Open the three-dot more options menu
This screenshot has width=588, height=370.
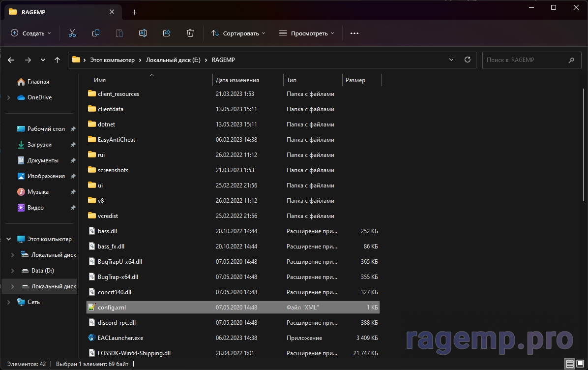tap(354, 33)
